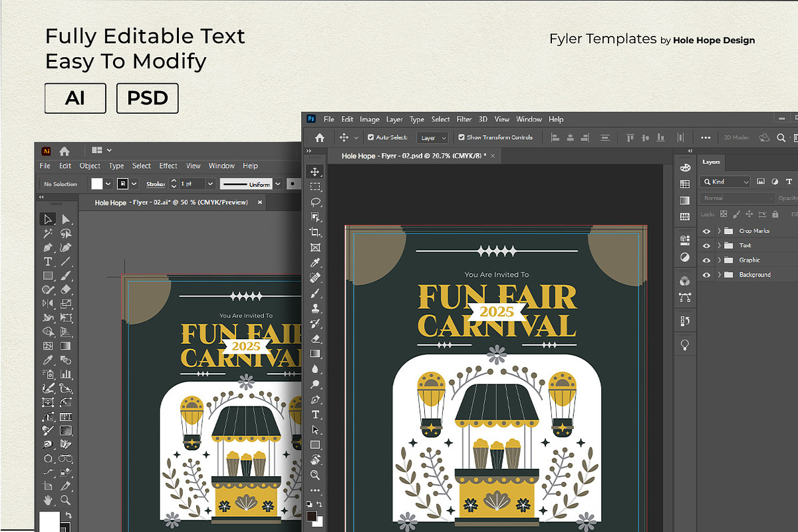Click the Illustrator stroke weight field

(x=192, y=184)
